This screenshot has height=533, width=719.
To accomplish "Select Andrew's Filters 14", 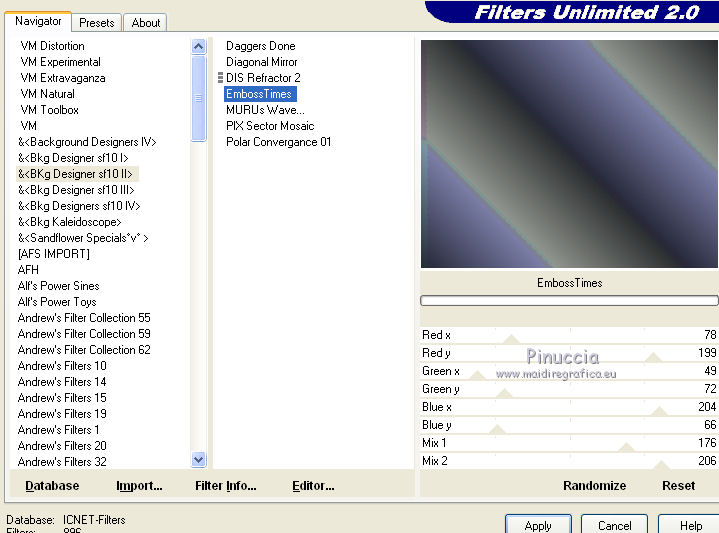I will click(62, 382).
